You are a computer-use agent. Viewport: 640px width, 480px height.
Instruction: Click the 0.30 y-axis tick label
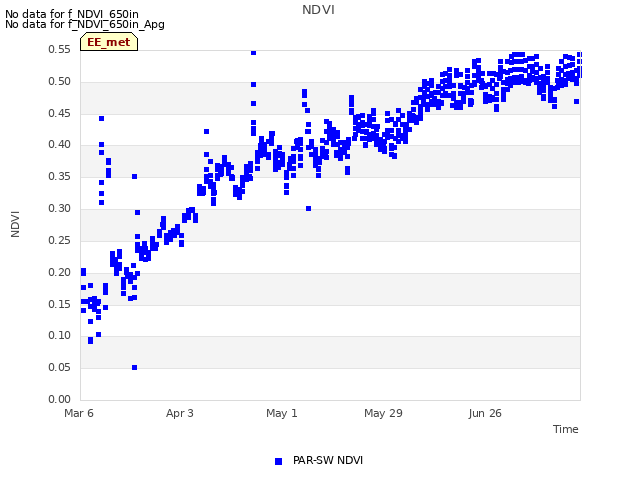[59, 208]
